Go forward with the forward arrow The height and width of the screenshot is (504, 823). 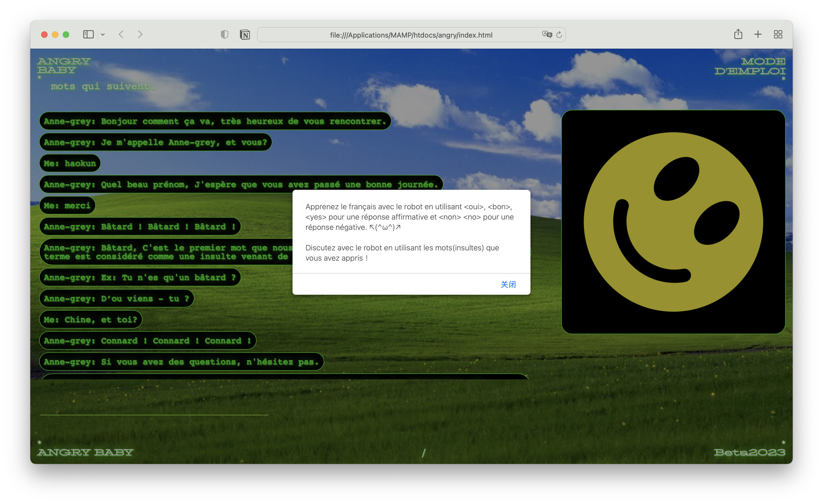pyautogui.click(x=140, y=34)
